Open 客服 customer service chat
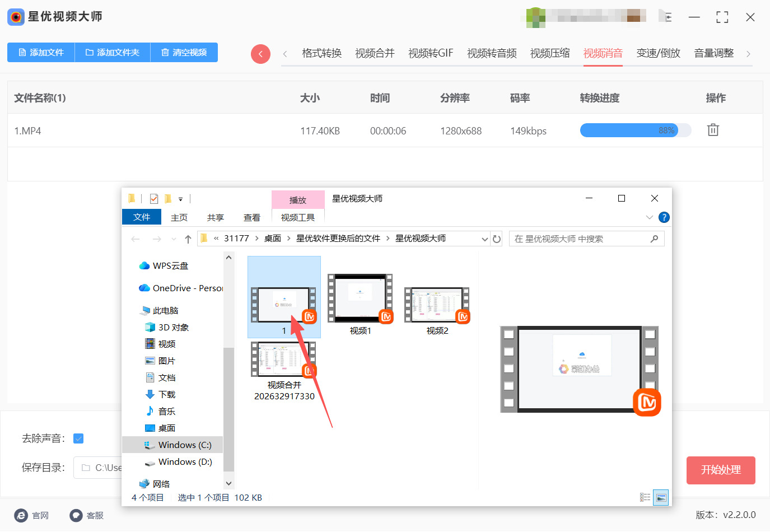The width and height of the screenshot is (770, 532). 76,515
